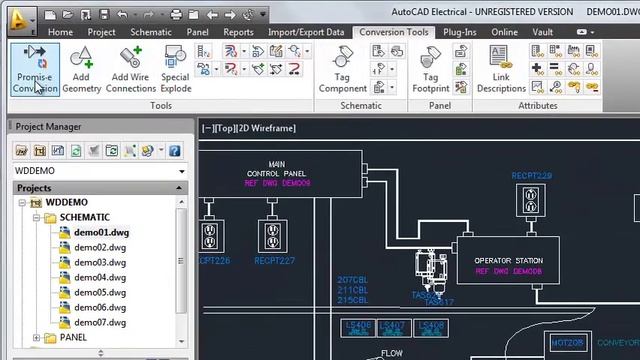The image size is (640, 360).
Task: Open the Project ribbon tab
Action: click(101, 32)
